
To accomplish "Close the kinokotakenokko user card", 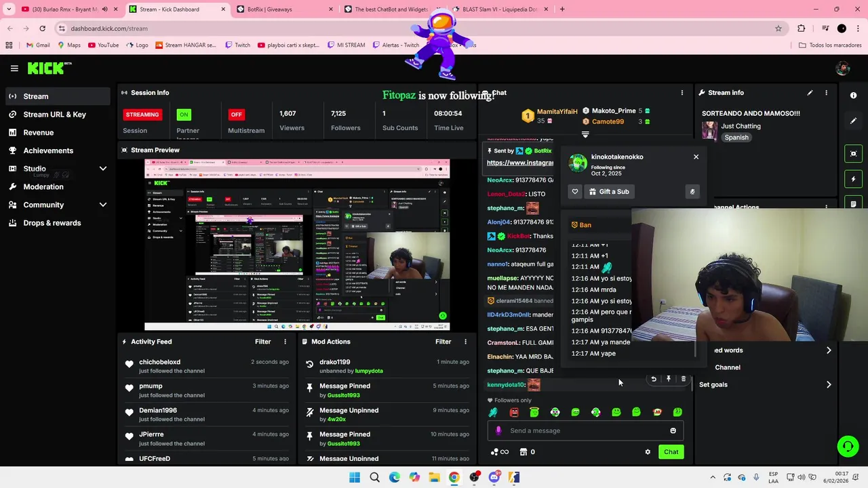I will tap(696, 157).
